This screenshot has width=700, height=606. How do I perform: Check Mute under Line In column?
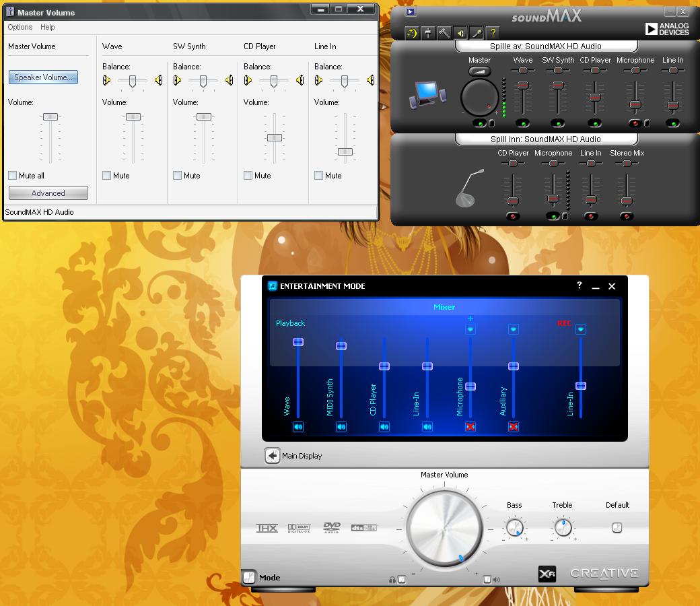(318, 176)
